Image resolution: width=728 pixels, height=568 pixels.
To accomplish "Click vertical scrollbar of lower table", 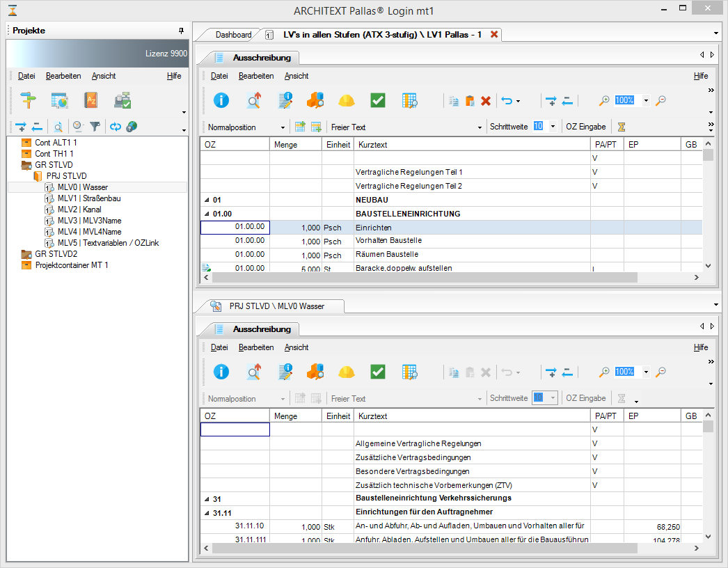I will 708,427.
